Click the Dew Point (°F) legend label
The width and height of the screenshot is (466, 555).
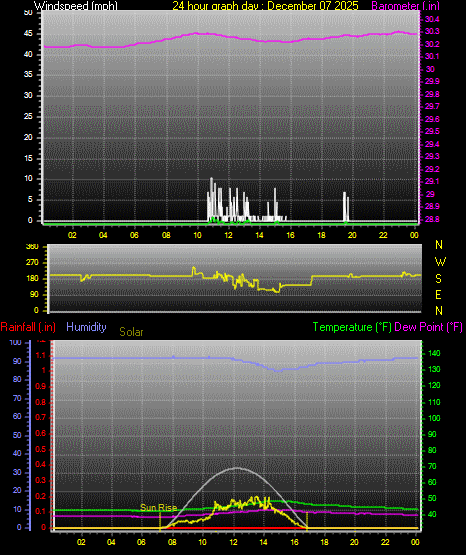[x=428, y=327]
